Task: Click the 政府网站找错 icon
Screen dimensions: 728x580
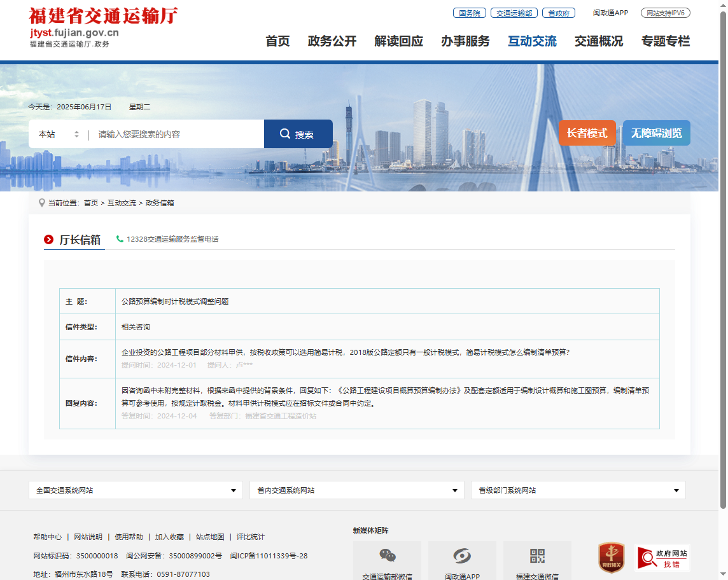Action: pos(662,557)
